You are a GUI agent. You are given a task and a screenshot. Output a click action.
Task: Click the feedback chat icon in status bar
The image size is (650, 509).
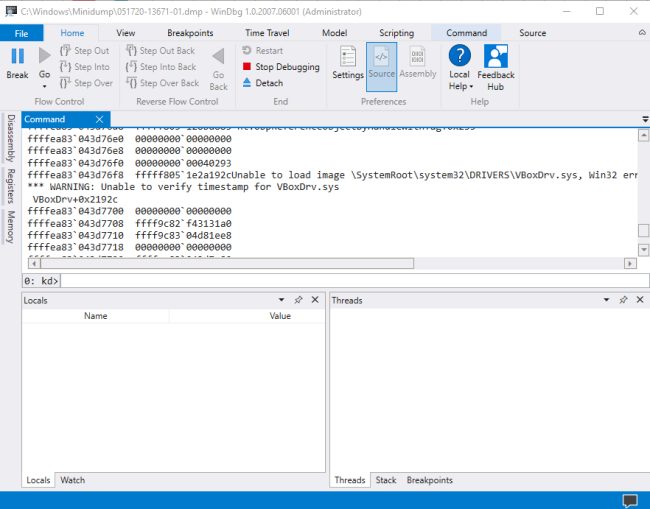pyautogui.click(x=630, y=501)
